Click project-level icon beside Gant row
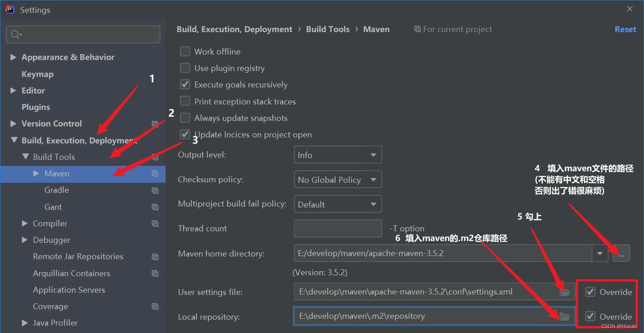The image size is (644, 333). 155,207
